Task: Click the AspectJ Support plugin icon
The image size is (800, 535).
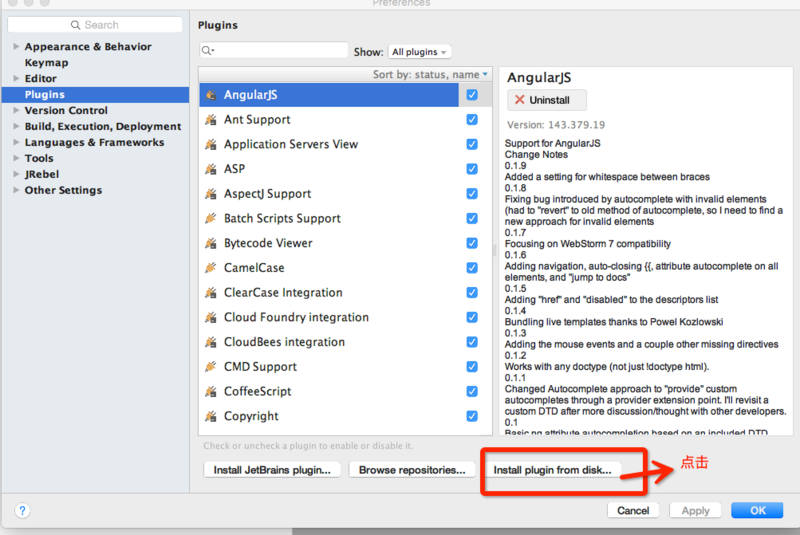Action: [x=211, y=194]
